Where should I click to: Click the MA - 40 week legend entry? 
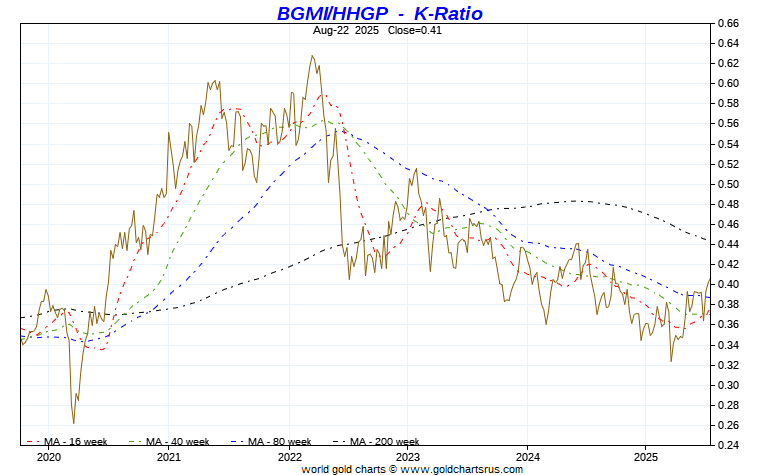[169, 442]
